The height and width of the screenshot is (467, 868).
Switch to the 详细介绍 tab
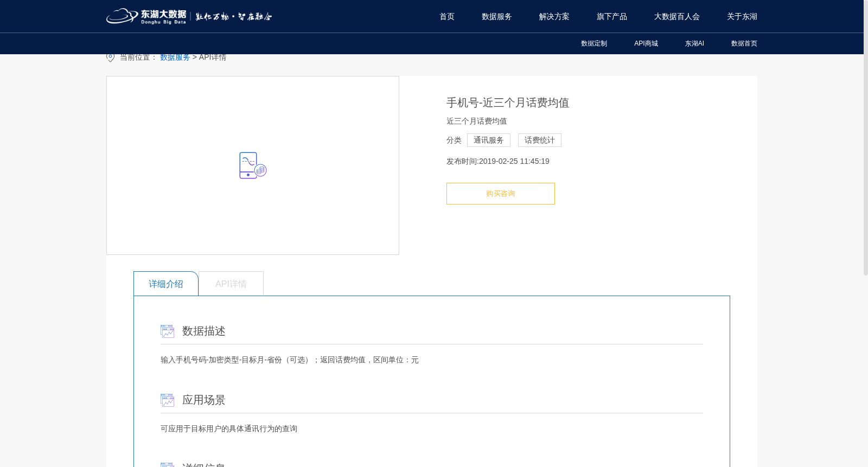166,284
